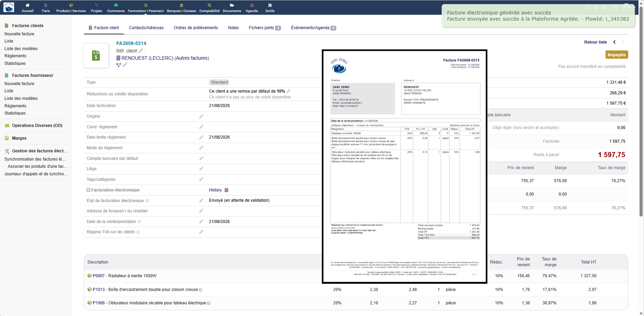
Task: Open the Documents folder menu icon
Action: (232, 5)
